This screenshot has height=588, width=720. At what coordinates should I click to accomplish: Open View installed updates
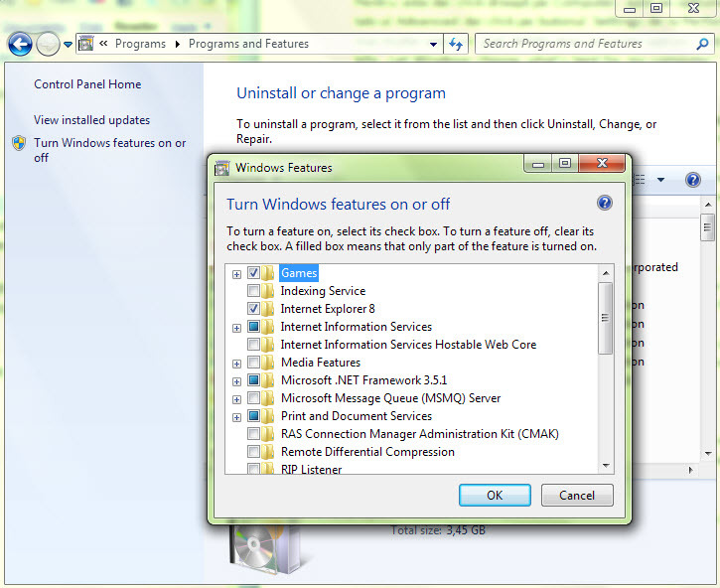(91, 120)
